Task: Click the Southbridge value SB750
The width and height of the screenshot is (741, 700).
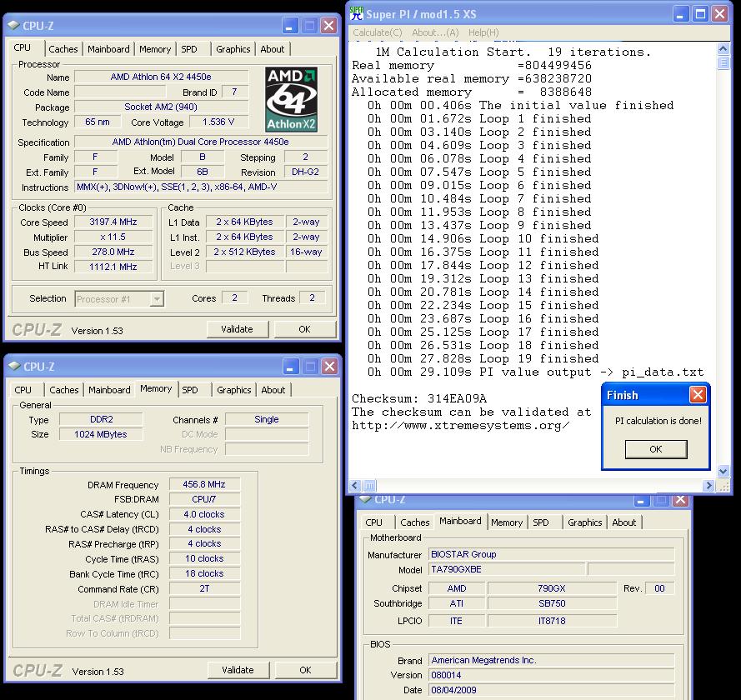Action: pos(552,603)
